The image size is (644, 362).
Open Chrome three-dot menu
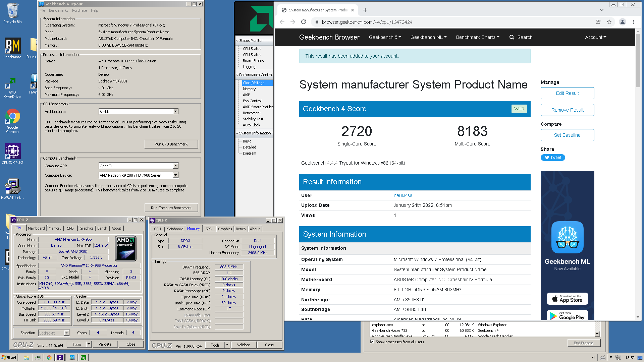tap(633, 22)
